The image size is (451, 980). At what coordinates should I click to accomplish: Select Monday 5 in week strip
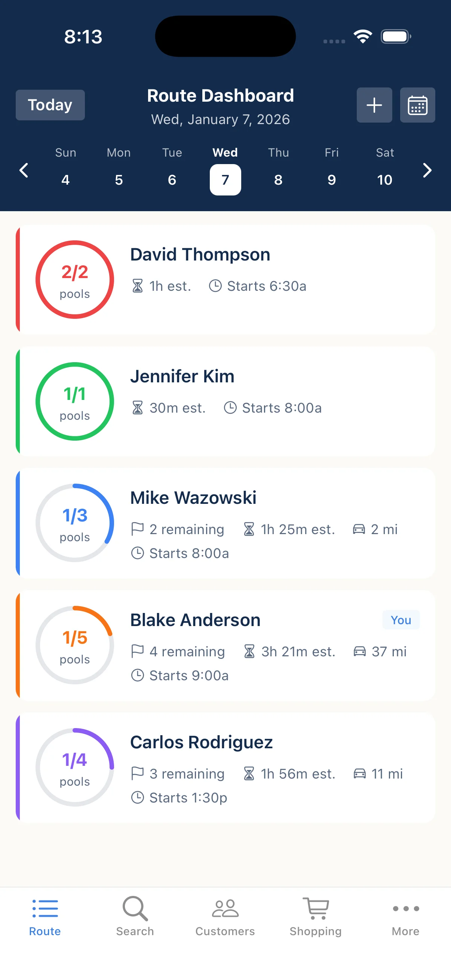click(x=119, y=179)
